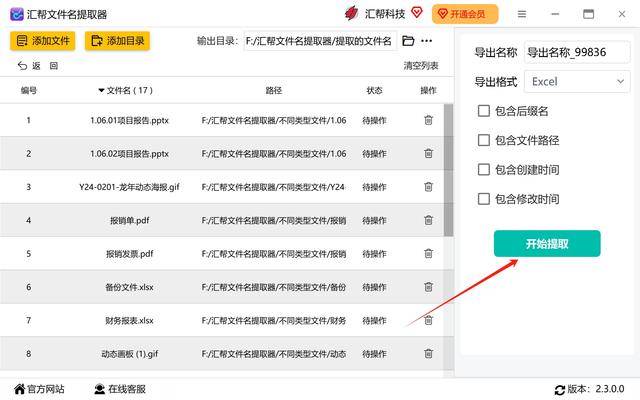This screenshot has width=640, height=400.
Task: Click the version refresh icon
Action: coord(560,390)
